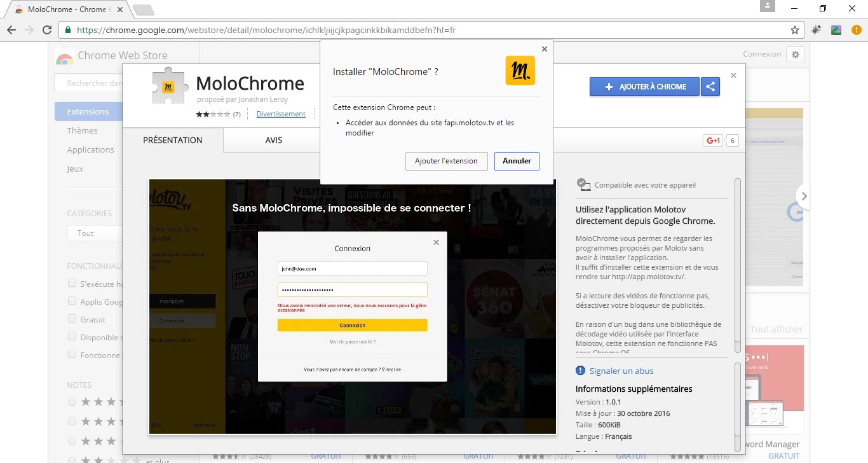
Task: Open the Signaler un abus link
Action: click(x=621, y=371)
